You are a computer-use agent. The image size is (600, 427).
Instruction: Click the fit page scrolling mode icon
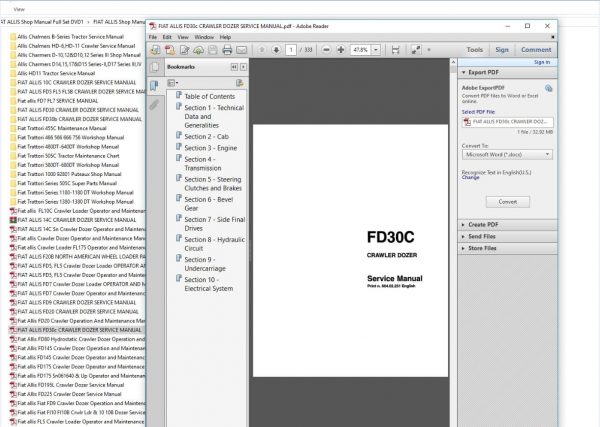(x=395, y=50)
